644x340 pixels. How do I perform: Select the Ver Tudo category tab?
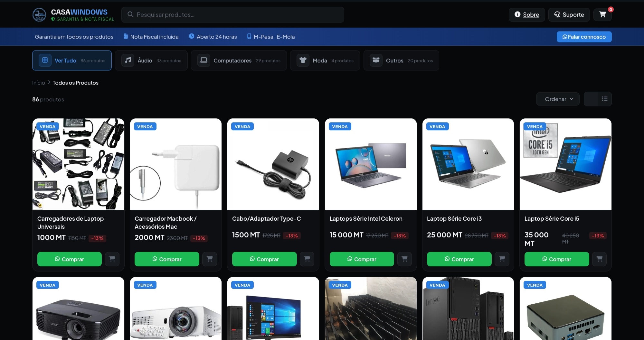click(x=72, y=60)
